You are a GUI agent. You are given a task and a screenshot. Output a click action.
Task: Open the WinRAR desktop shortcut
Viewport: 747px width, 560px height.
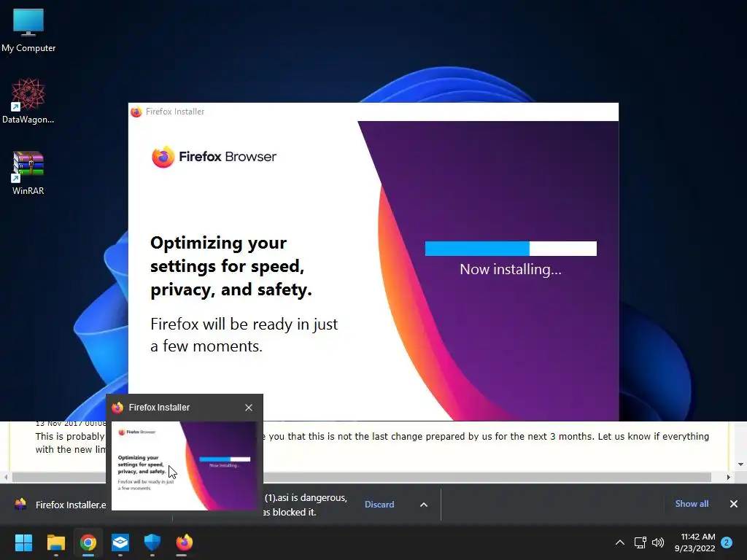click(x=28, y=172)
